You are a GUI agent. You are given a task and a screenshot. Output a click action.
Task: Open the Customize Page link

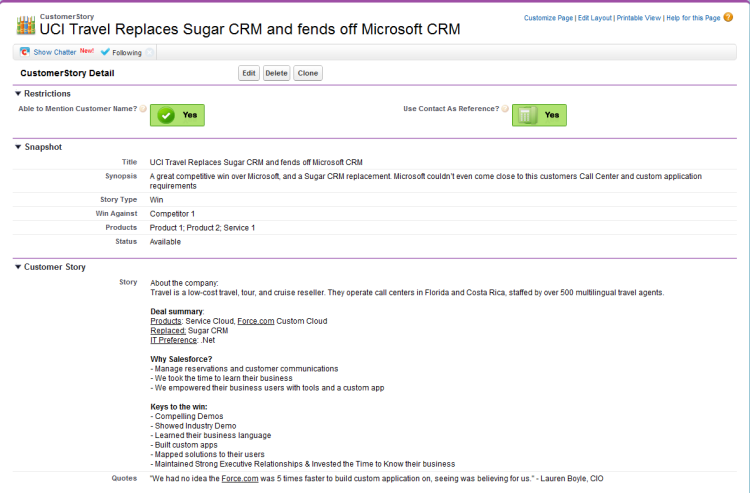(548, 18)
